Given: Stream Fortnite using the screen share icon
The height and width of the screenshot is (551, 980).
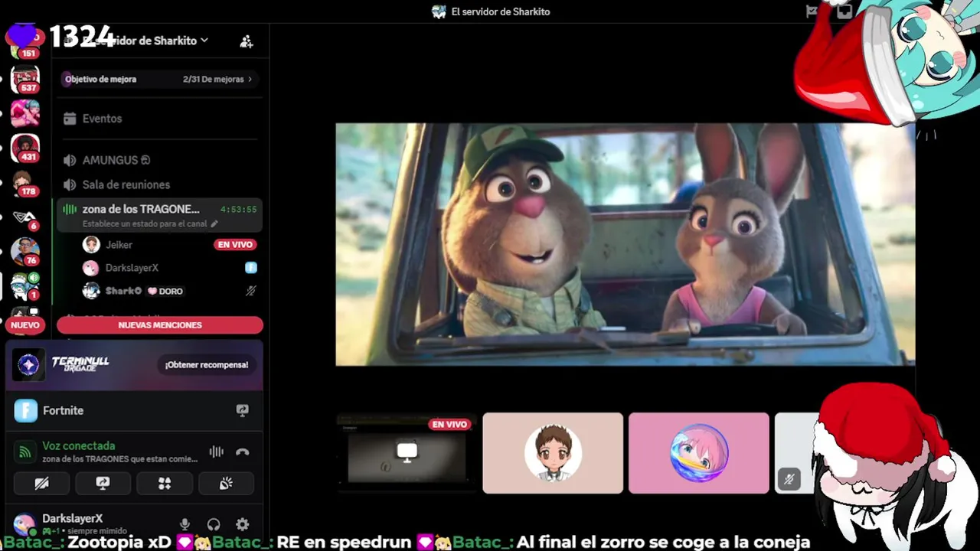Looking at the screenshot, I should 242,411.
